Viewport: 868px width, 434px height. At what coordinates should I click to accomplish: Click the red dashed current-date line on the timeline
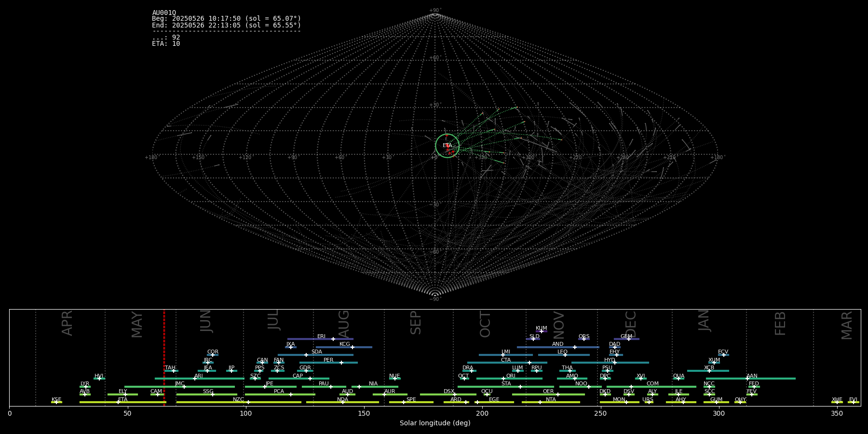[x=164, y=357]
